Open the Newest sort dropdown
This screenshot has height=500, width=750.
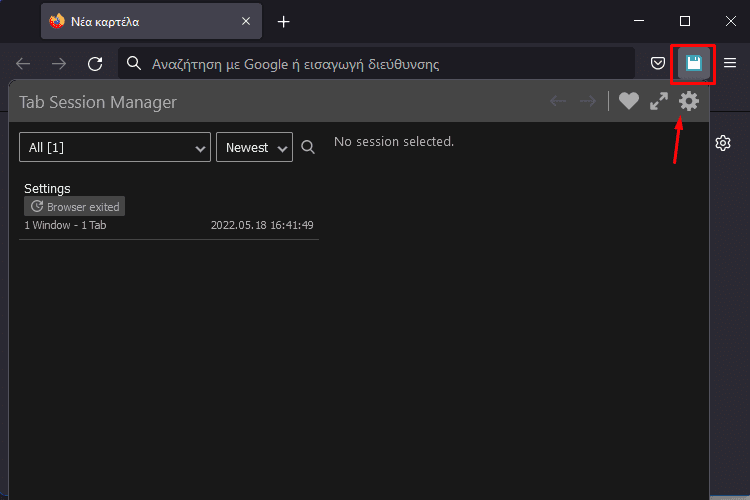(254, 147)
